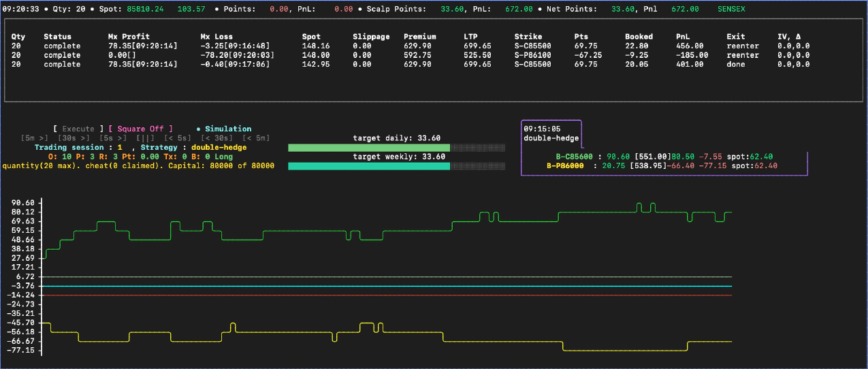Rewind 30 seconds with [< 30s]

tap(215, 138)
